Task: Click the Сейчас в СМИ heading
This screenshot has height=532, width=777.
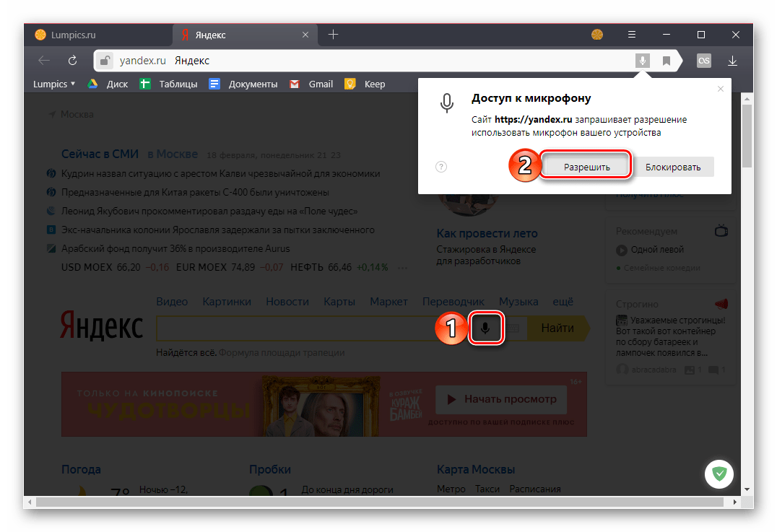Action: tap(100, 154)
